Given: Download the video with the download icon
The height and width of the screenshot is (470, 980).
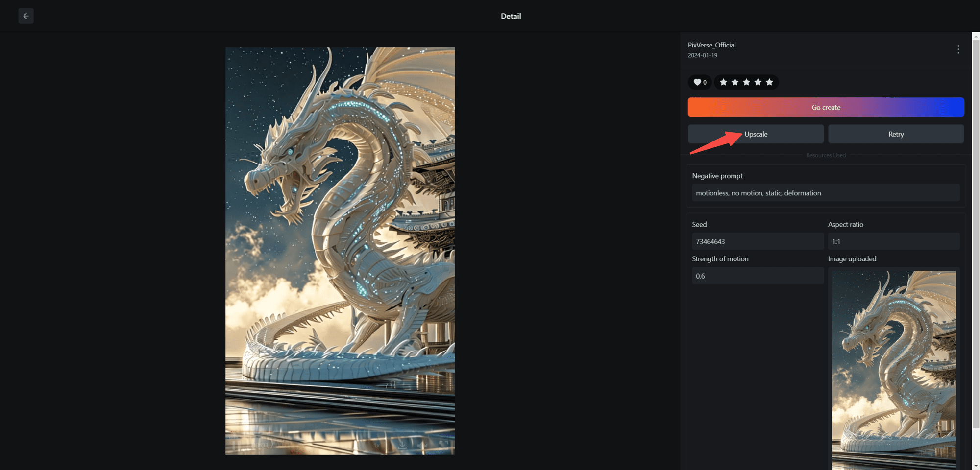Looking at the screenshot, I should 402,446.
